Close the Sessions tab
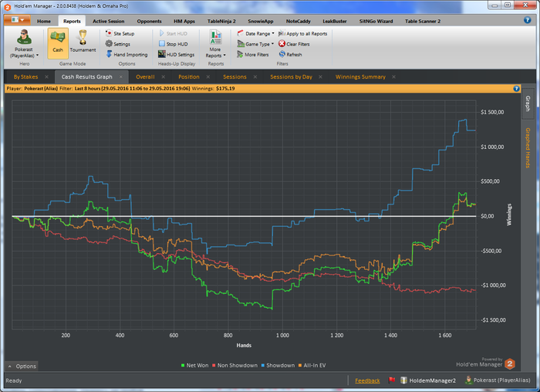This screenshot has height=392, width=540. click(x=255, y=77)
